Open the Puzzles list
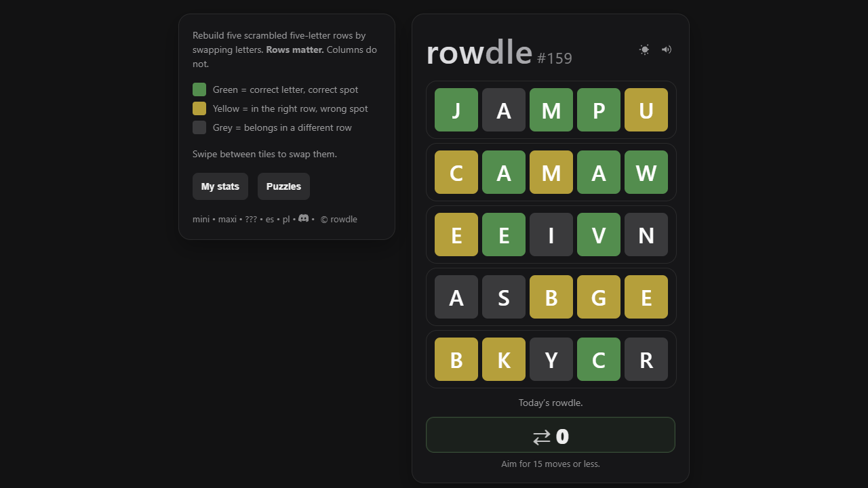 click(x=283, y=186)
